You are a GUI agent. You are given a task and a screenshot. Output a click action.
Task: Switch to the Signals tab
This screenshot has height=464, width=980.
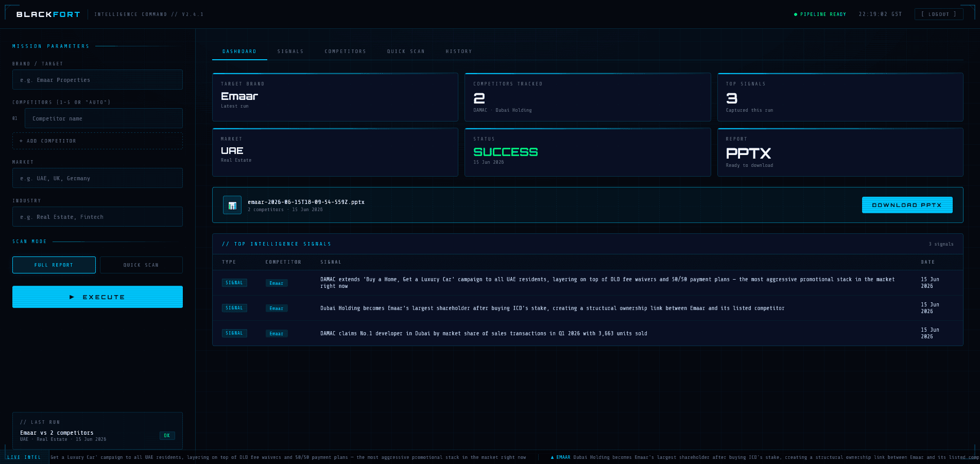pyautogui.click(x=290, y=51)
